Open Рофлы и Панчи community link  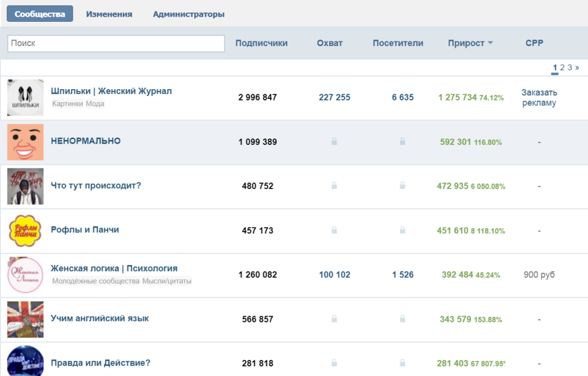[85, 230]
